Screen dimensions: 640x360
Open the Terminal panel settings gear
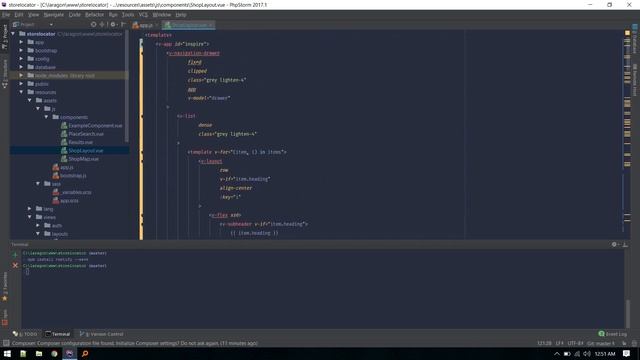614,244
